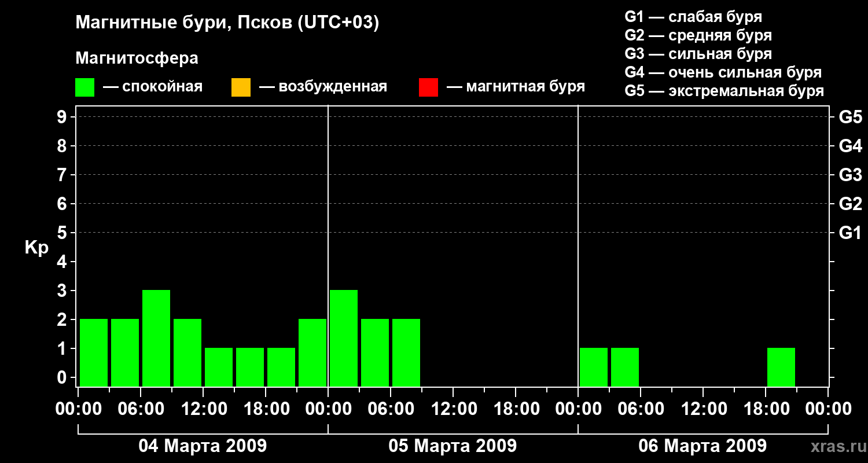Select the Kp 3 bar on 05 March
The height and width of the screenshot is (463, 868).
point(344,338)
